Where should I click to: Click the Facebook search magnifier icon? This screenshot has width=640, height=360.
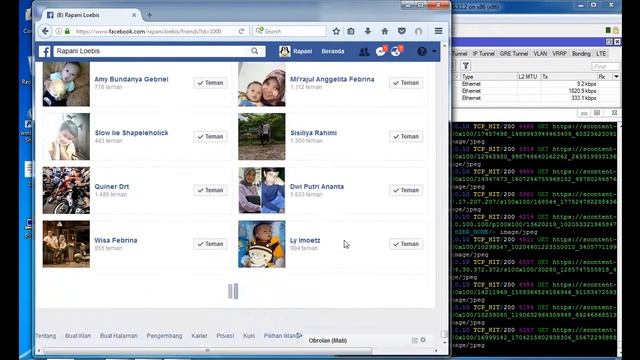[255, 51]
